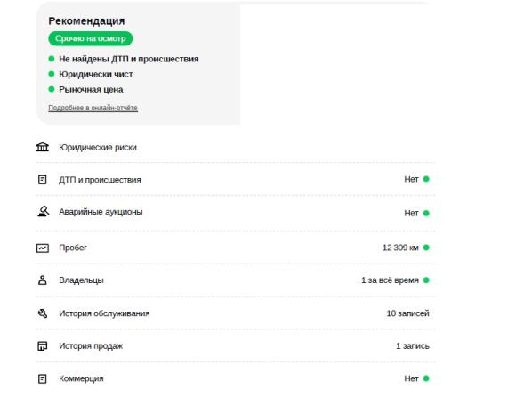Click the green status dot in Аварийные аукционы row

426,213
